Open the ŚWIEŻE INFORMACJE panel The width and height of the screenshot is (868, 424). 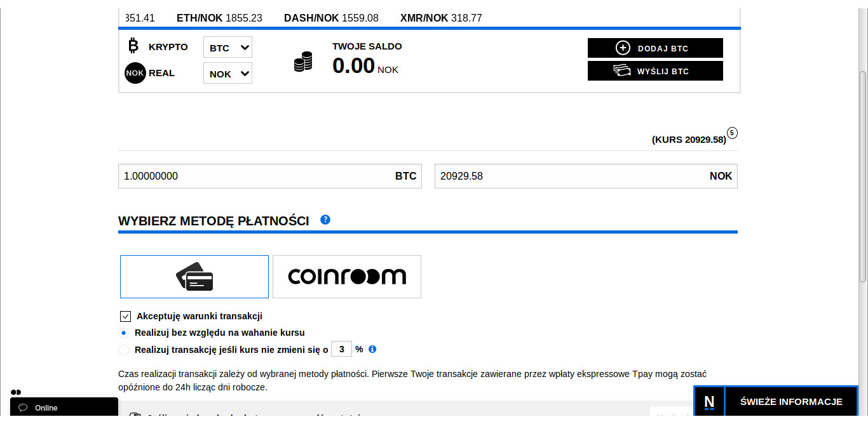[x=791, y=402]
